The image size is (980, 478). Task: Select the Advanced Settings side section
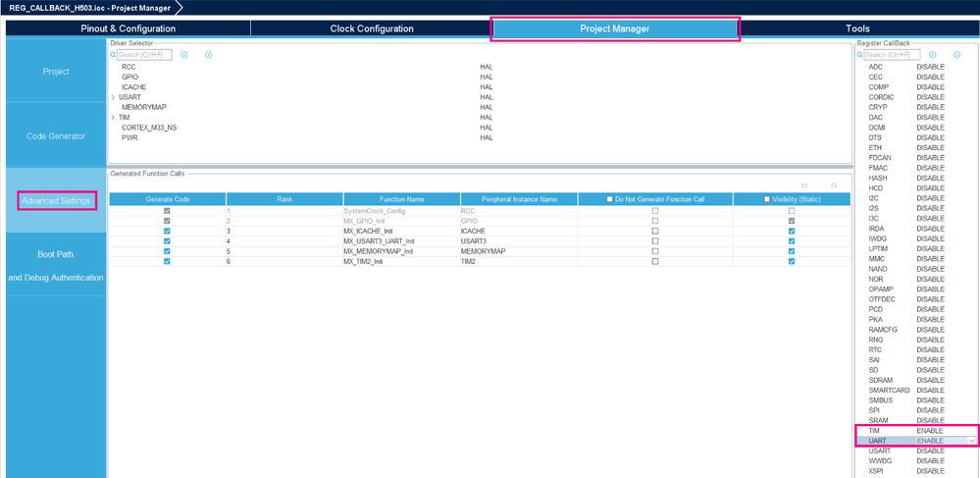point(56,201)
